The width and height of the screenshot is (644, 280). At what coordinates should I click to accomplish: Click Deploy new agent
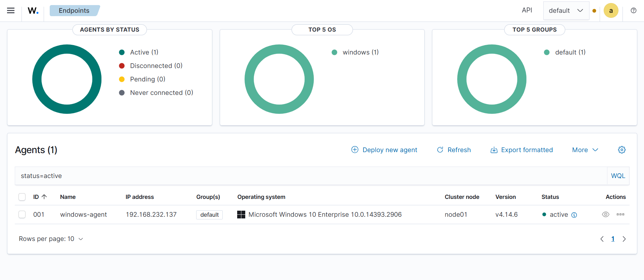[384, 150]
